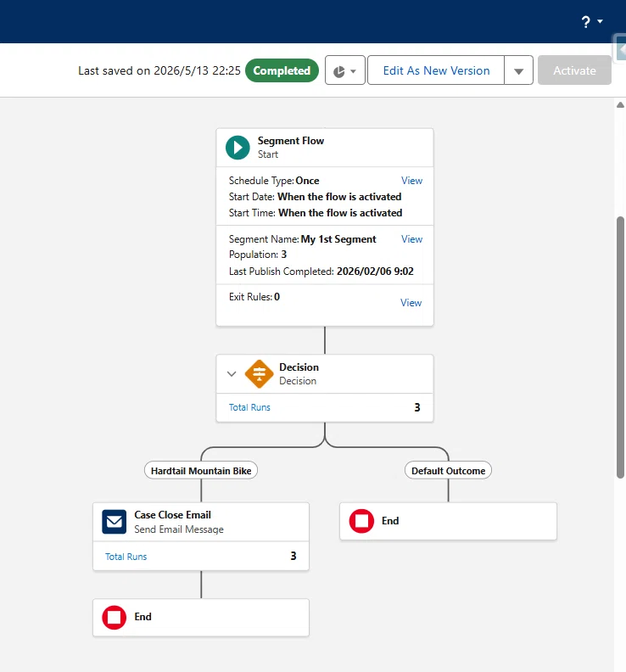Screen dimensions: 626x672
Task: Click the orange Decision element icon
Action: (259, 373)
